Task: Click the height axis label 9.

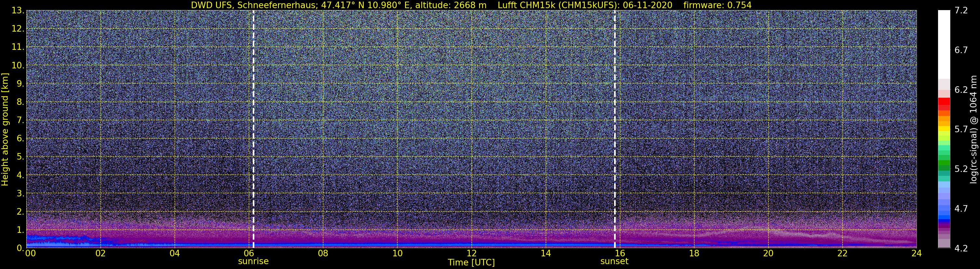Action: [x=20, y=84]
